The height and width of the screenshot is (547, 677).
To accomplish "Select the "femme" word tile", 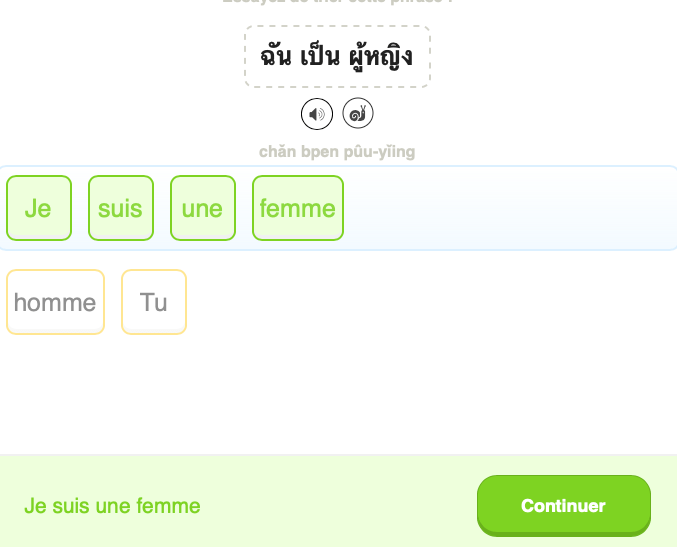I will pyautogui.click(x=298, y=208).
